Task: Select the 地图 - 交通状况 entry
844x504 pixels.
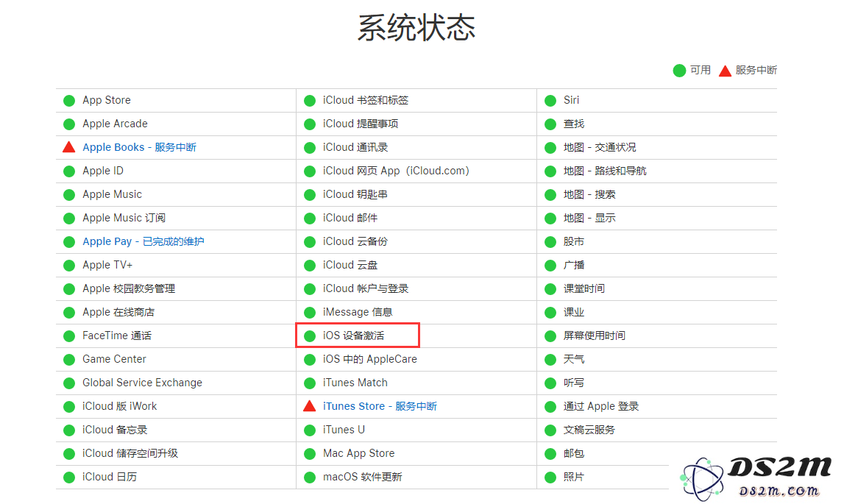Action: 600,147
